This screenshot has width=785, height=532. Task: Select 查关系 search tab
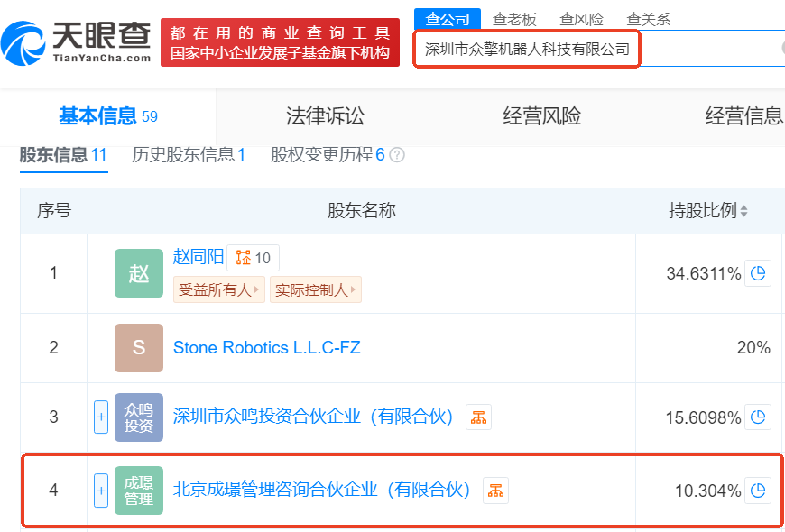pos(649,20)
